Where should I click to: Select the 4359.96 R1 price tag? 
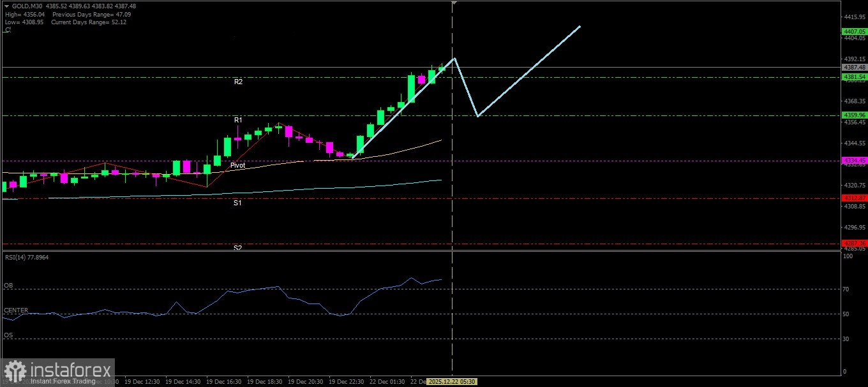pos(854,115)
